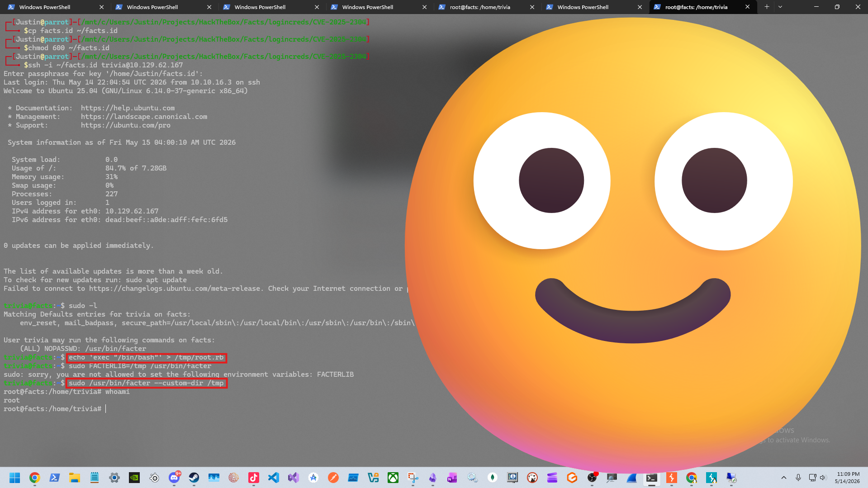Open the Chrome icon with Linux penguin
This screenshot has width=868, height=488.
tap(692, 478)
